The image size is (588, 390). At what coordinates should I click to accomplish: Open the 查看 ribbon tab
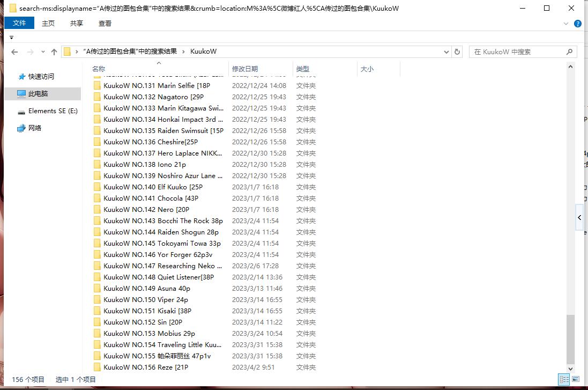point(105,23)
